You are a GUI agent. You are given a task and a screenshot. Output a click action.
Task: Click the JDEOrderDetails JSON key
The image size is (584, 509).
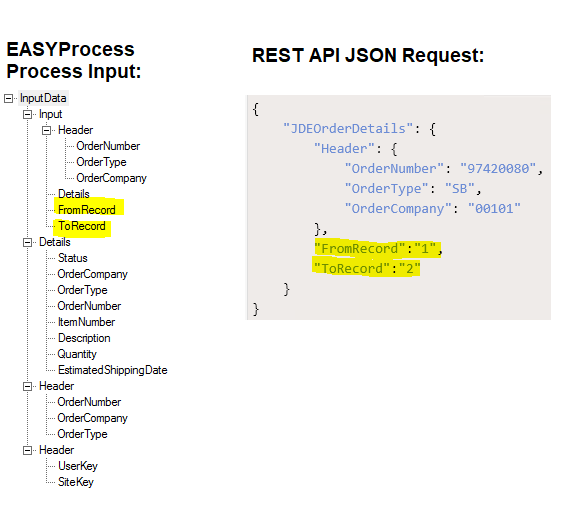coord(348,129)
